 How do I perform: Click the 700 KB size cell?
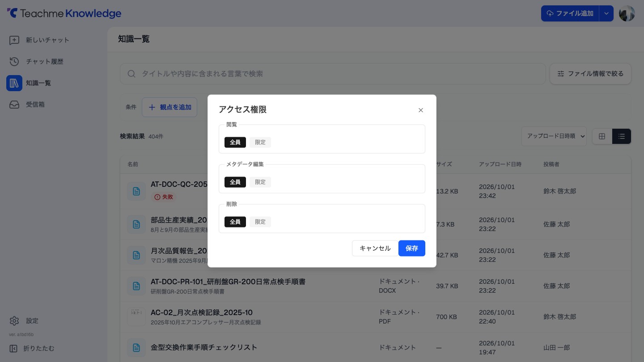pyautogui.click(x=446, y=317)
